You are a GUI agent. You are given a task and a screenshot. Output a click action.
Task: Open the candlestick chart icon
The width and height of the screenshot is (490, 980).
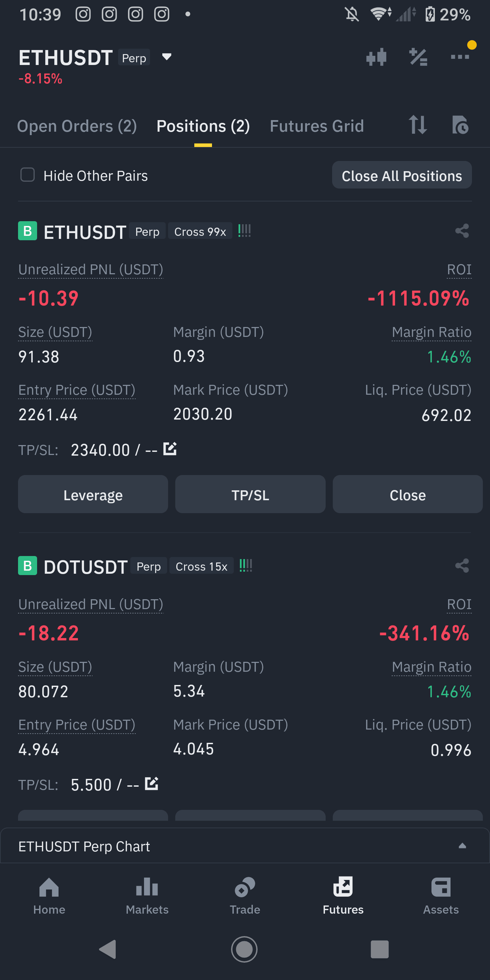(376, 58)
